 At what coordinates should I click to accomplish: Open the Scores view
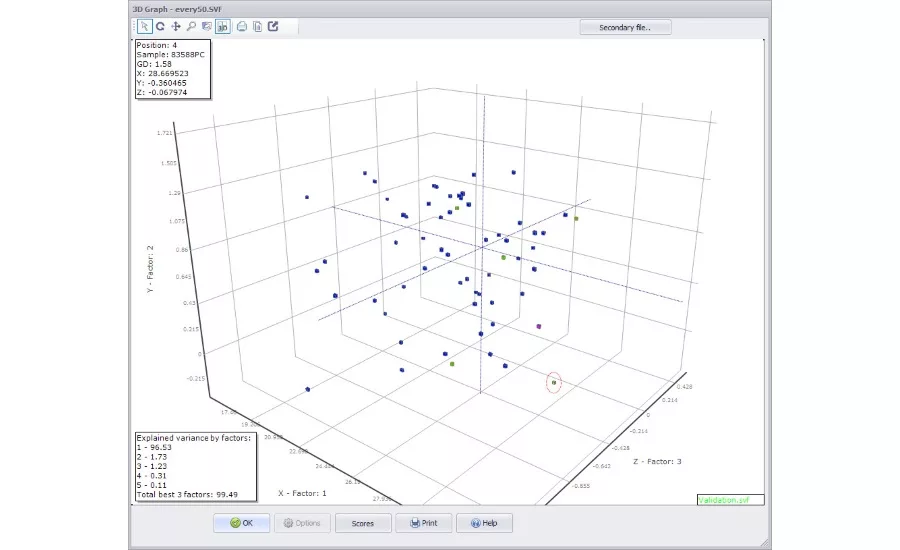tap(363, 523)
